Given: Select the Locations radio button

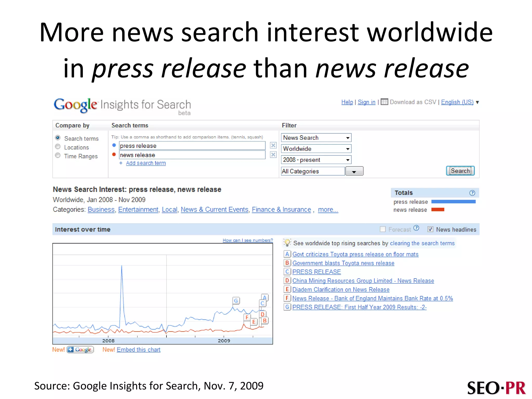Looking at the screenshot, I should (x=58, y=147).
